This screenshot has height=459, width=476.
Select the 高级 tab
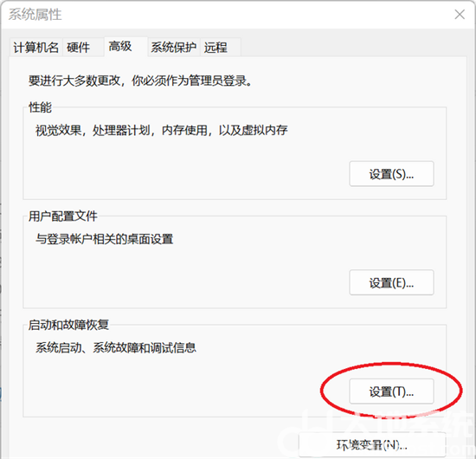point(126,47)
